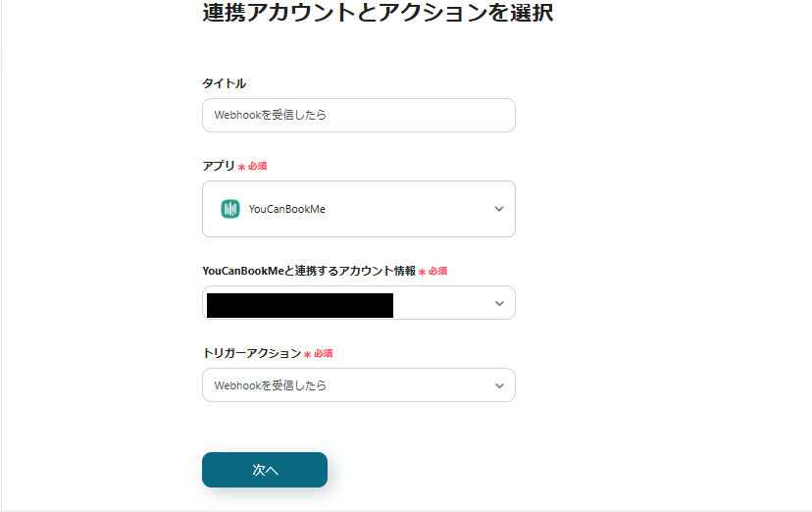Click the 必須 marker next to アプリ
The image size is (812, 512).
pos(257,167)
